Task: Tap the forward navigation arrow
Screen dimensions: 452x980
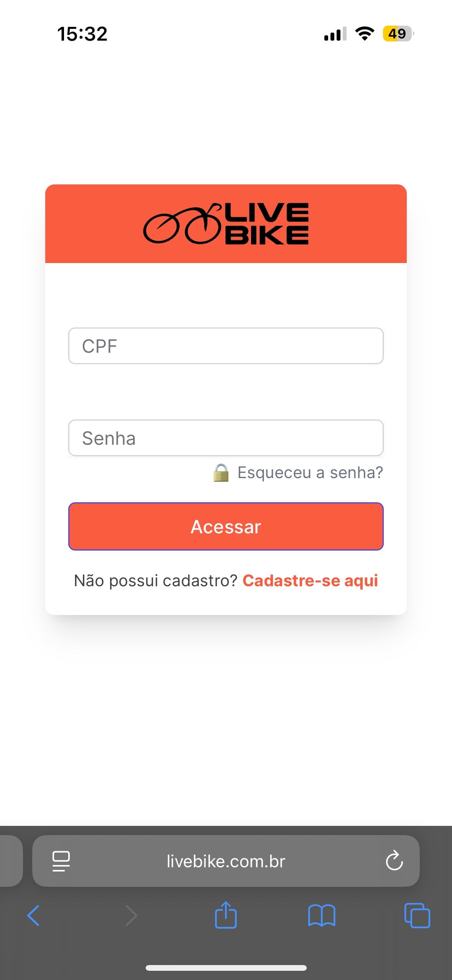Action: click(131, 916)
